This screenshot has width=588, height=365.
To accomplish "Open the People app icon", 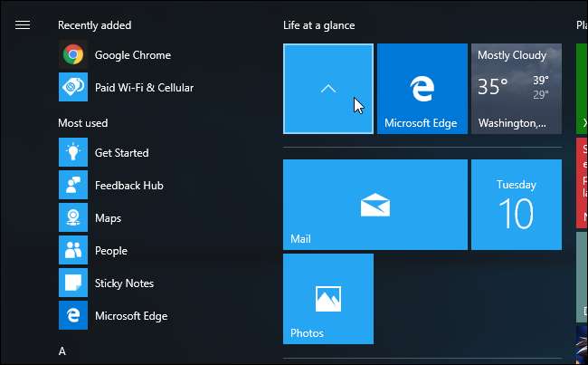I will pyautogui.click(x=73, y=250).
